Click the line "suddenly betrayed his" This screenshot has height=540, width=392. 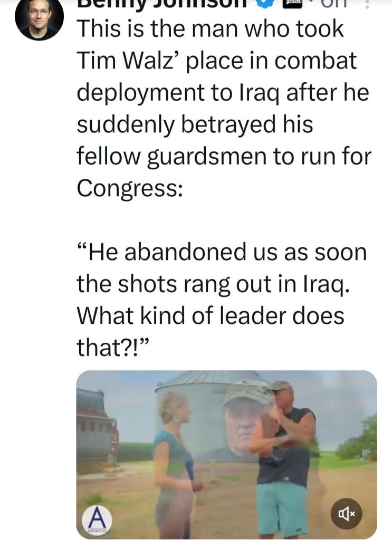pyautogui.click(x=195, y=124)
